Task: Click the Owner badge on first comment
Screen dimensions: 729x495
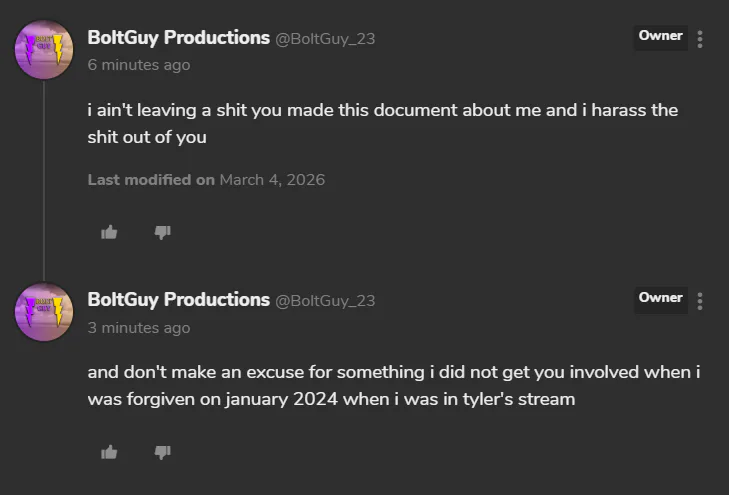Action: pos(660,36)
